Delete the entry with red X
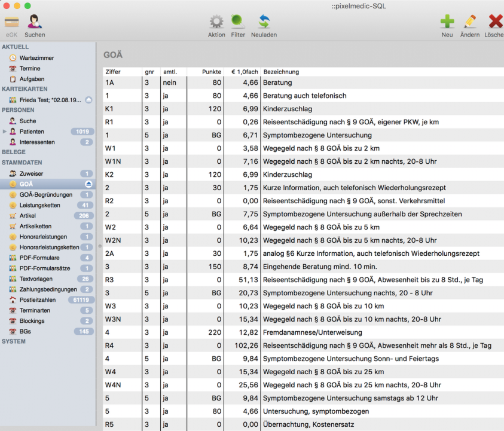Viewport: 504px width, 431px height. pyautogui.click(x=495, y=22)
